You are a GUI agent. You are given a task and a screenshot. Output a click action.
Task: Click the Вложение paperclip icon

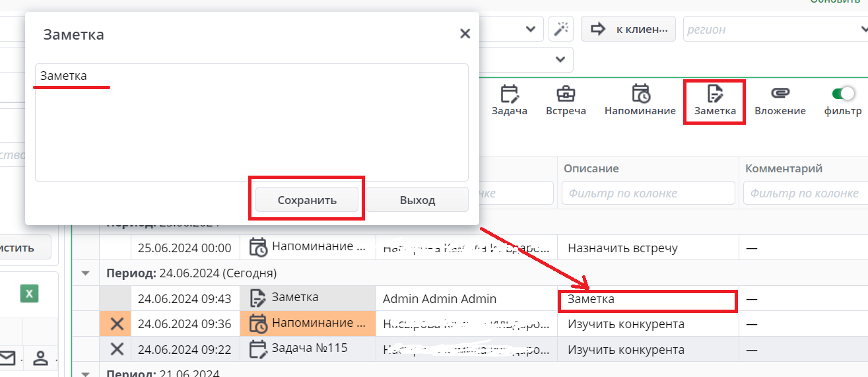(x=780, y=94)
